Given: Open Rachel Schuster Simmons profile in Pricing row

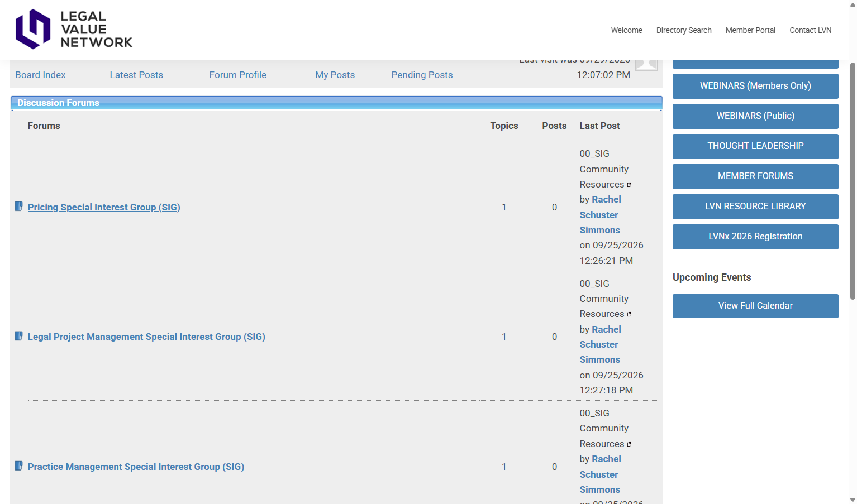Looking at the screenshot, I should point(601,215).
